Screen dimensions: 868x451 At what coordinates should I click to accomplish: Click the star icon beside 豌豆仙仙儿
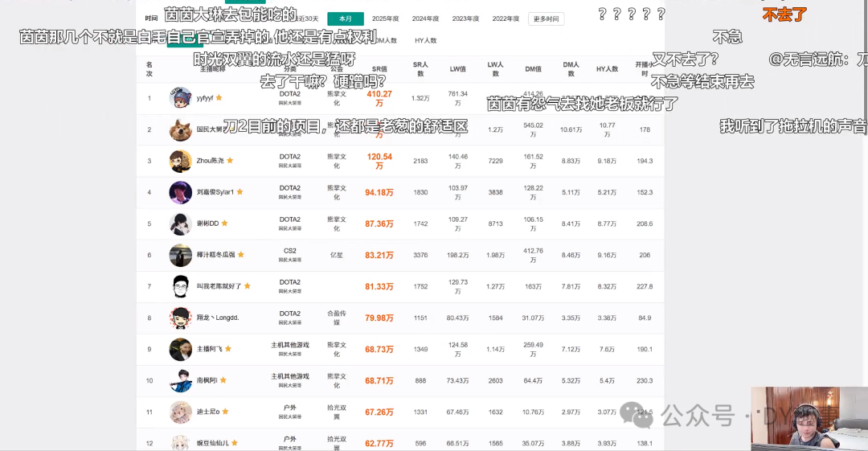235,443
